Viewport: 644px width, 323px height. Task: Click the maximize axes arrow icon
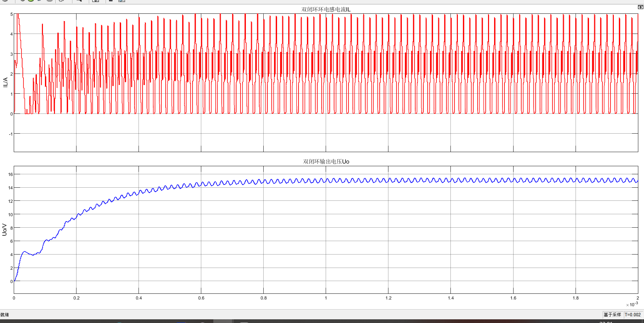tap(640, 7)
